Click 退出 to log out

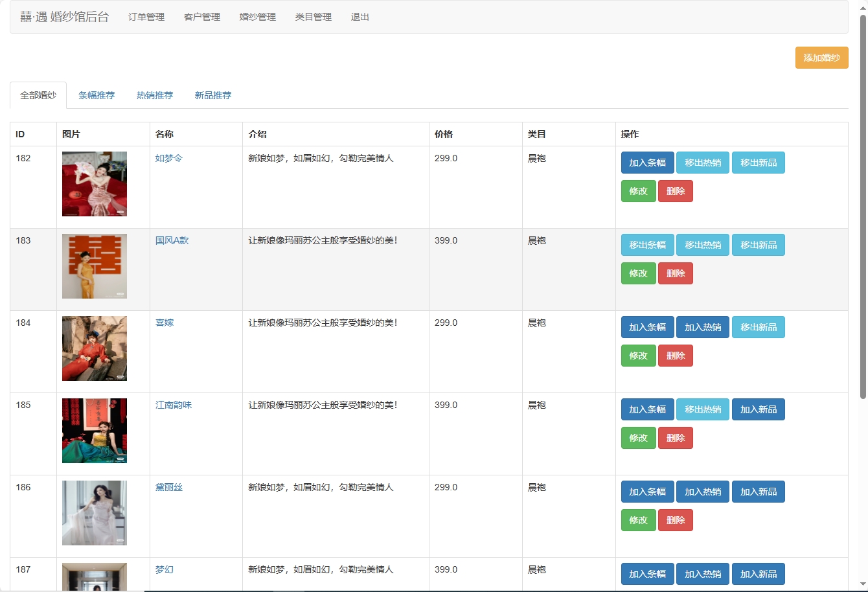(x=360, y=17)
